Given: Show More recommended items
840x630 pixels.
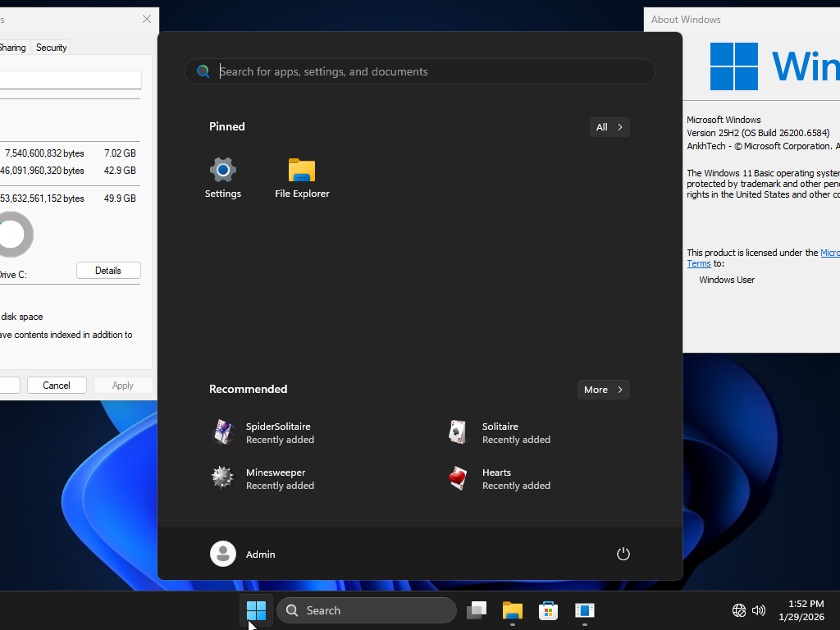Looking at the screenshot, I should pyautogui.click(x=603, y=390).
